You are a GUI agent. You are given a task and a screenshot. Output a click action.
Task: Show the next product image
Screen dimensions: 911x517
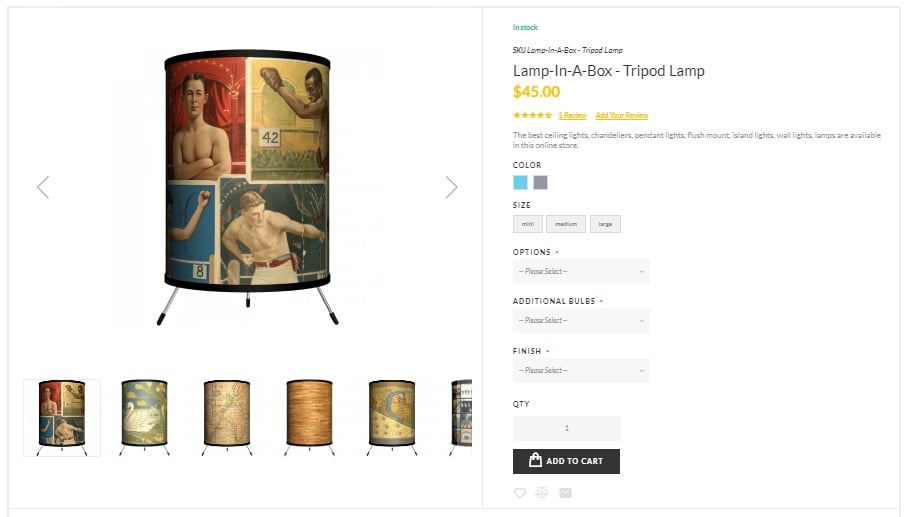(x=451, y=187)
